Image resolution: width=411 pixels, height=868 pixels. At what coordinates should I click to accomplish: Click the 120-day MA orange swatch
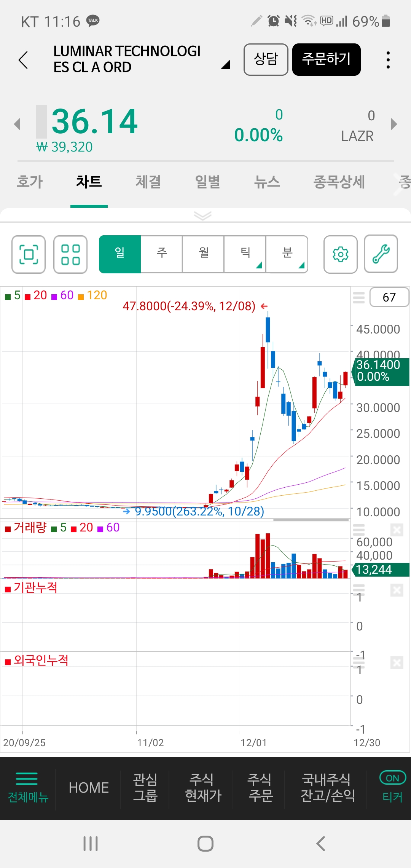81,297
